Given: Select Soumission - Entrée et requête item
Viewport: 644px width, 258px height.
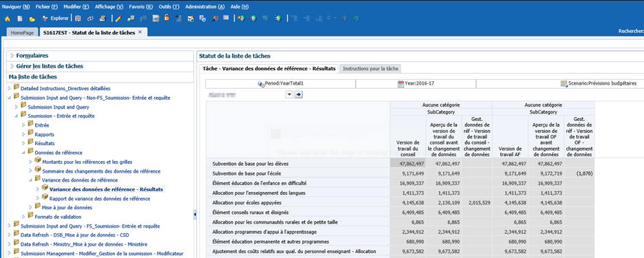Looking at the screenshot, I should click(x=61, y=116).
